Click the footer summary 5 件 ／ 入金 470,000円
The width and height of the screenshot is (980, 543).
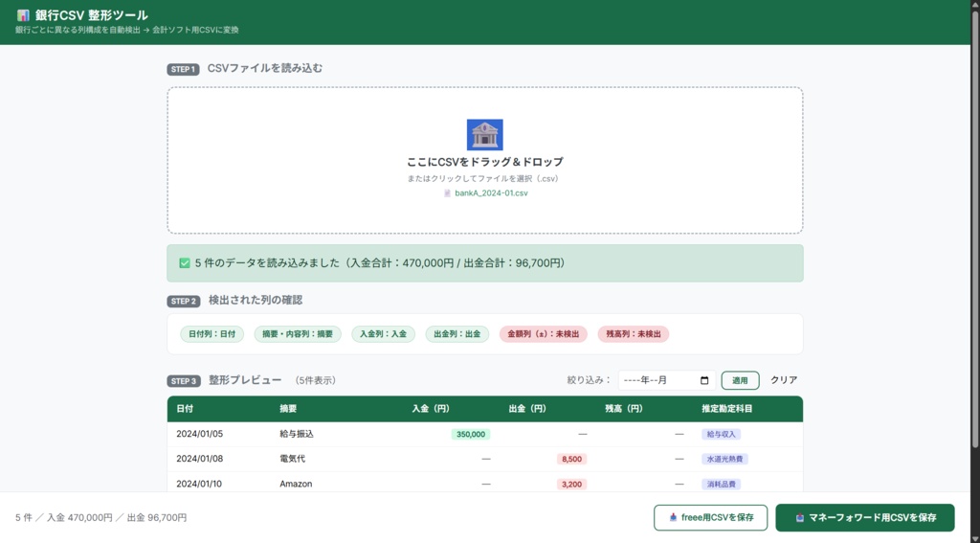pyautogui.click(x=101, y=518)
